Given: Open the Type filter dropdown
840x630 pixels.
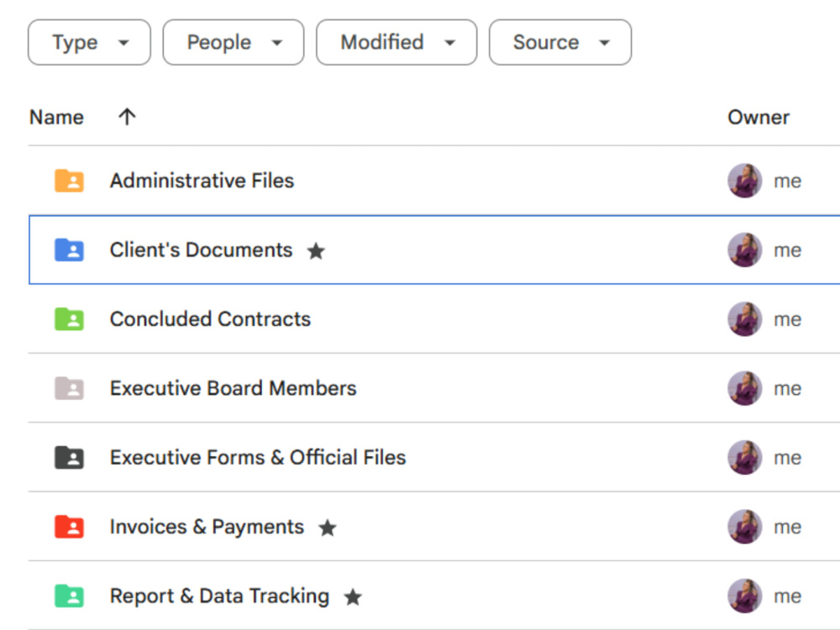Looking at the screenshot, I should click(90, 42).
